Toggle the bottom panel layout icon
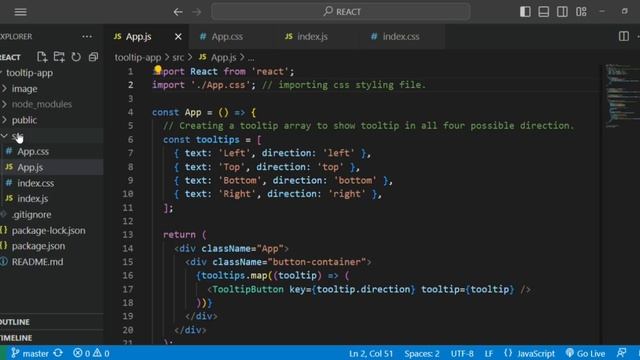This screenshot has width=640, height=360. coord(543,11)
